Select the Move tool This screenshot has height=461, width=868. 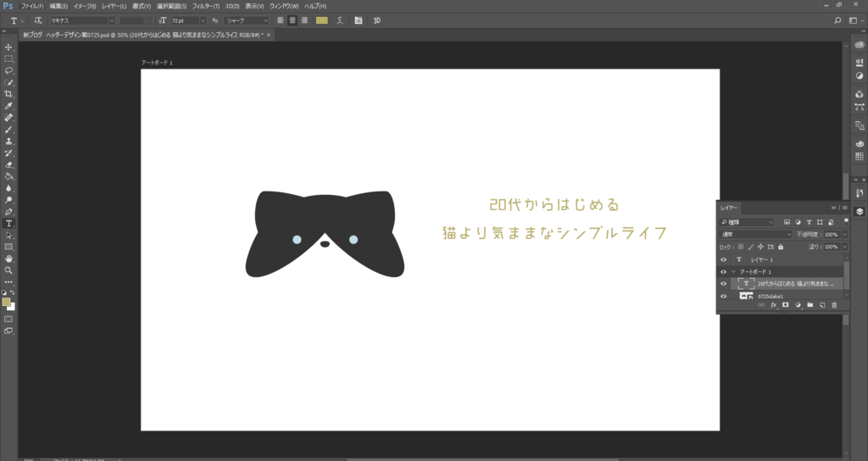8,47
